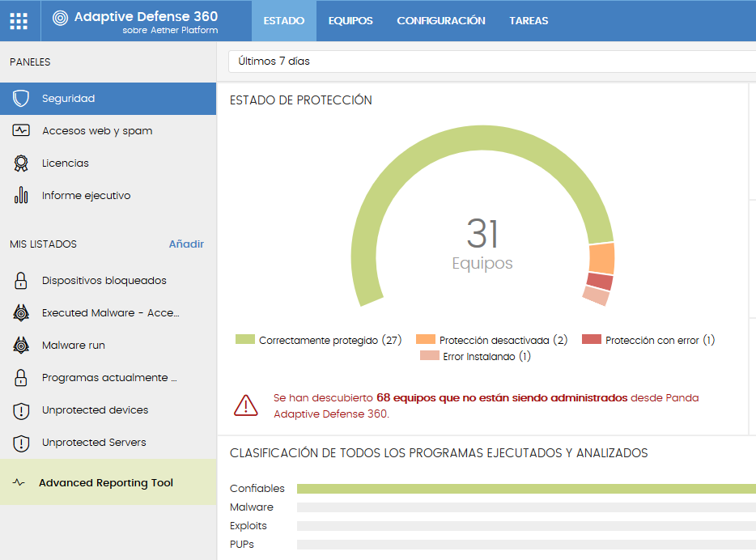Open the Unprotected Servers listing

pyautogui.click(x=108, y=443)
